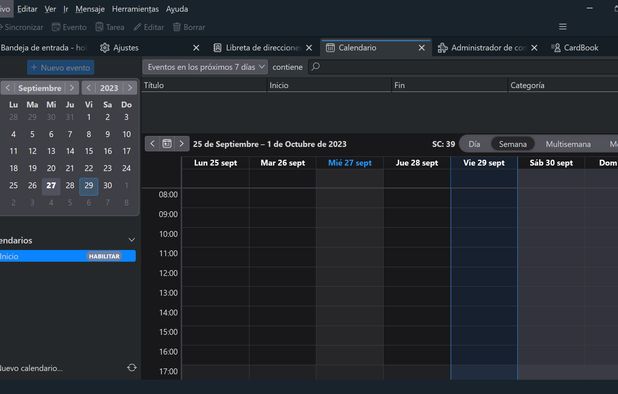Switch to the Bandeja de entrada tab
The image size is (618, 394).
pos(43,48)
